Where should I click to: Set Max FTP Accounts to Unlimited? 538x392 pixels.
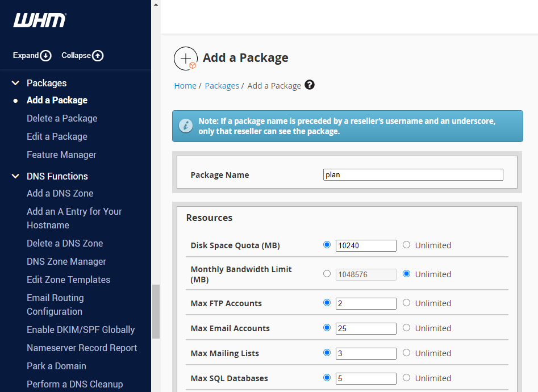[407, 302]
